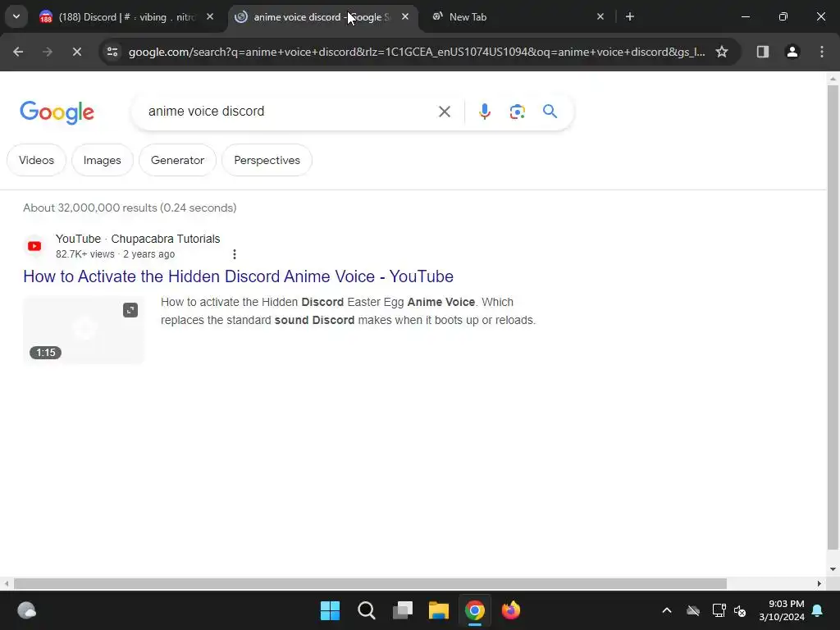Start a voice search with the microphone
The width and height of the screenshot is (840, 630).
pos(484,112)
